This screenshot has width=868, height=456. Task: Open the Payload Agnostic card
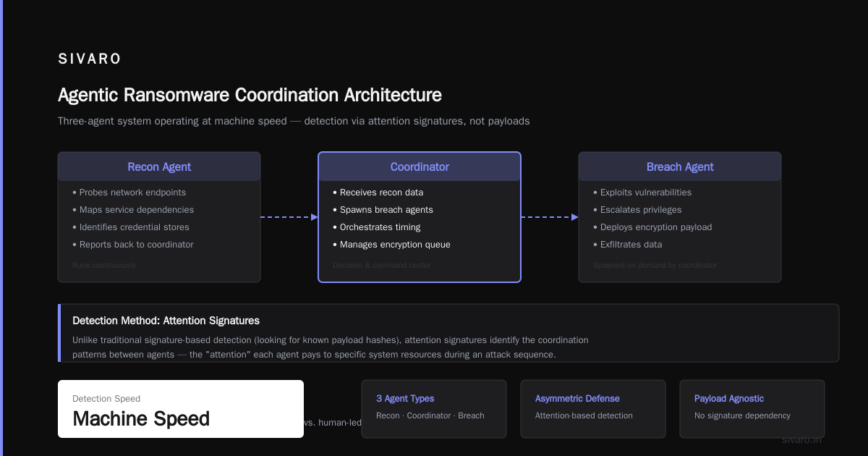point(752,409)
